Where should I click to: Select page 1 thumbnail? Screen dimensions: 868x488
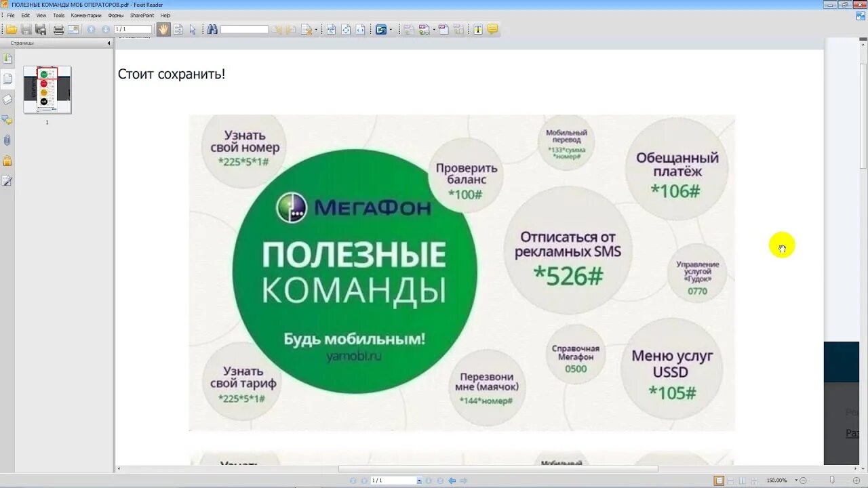(x=47, y=89)
